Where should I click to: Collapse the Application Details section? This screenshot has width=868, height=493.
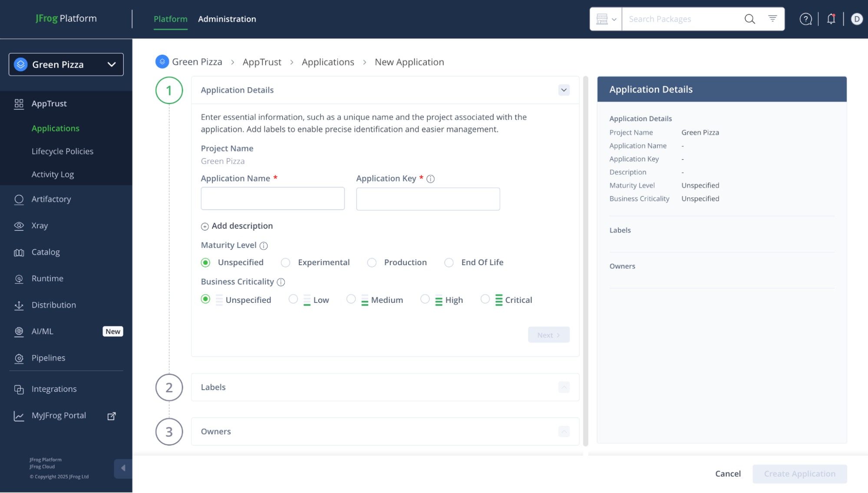pyautogui.click(x=564, y=90)
